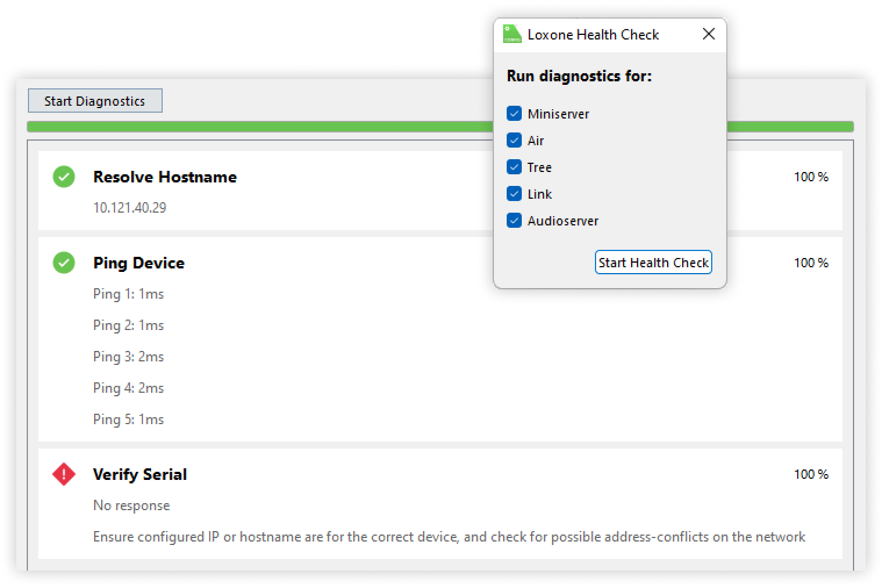This screenshot has height=588, width=882.
Task: Click the address-conflicts hint text under Verify Serial
Action: pos(449,537)
